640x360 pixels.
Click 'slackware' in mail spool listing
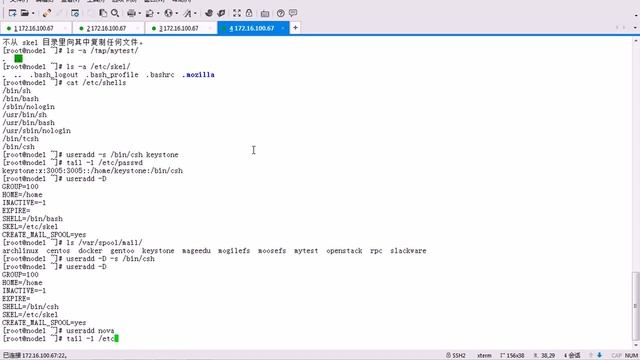[x=408, y=251]
